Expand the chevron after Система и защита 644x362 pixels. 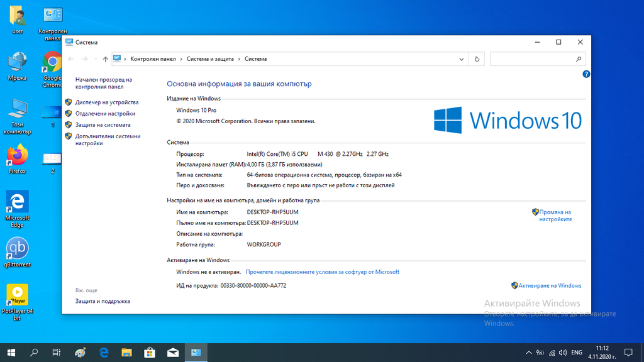click(239, 59)
